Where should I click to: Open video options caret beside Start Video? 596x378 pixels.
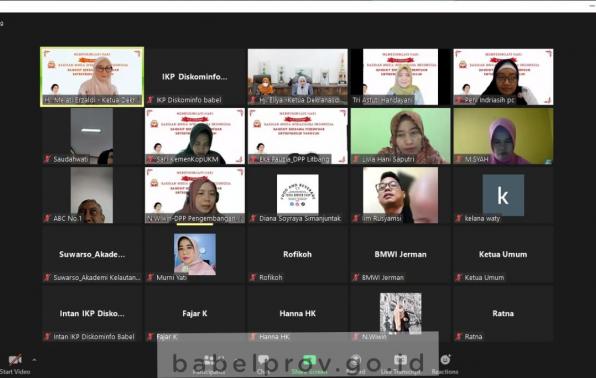(x=34, y=359)
